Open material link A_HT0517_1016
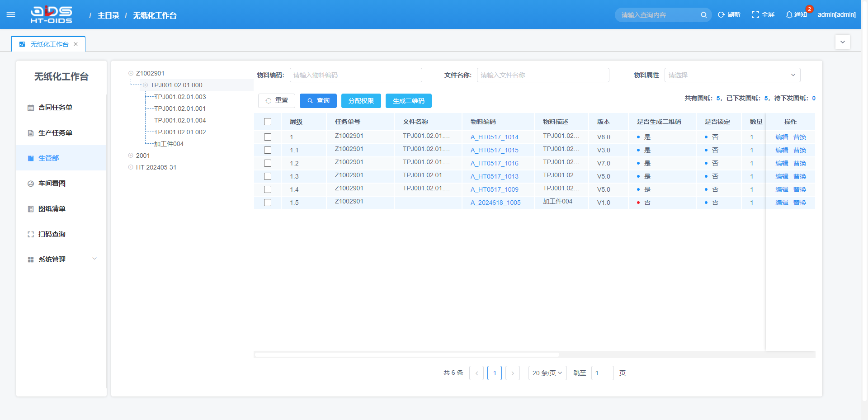This screenshot has width=868, height=420. 494,163
